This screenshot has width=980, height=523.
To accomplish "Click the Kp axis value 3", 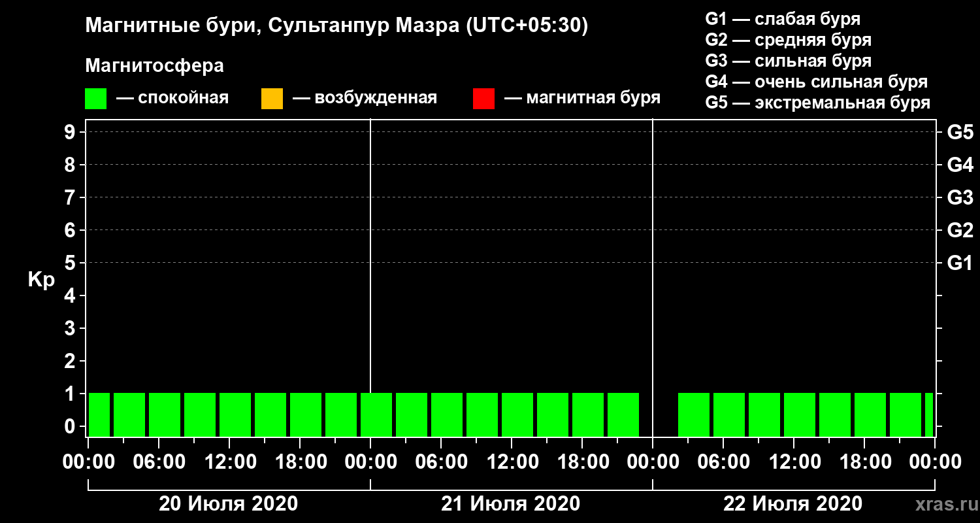I will click(71, 328).
